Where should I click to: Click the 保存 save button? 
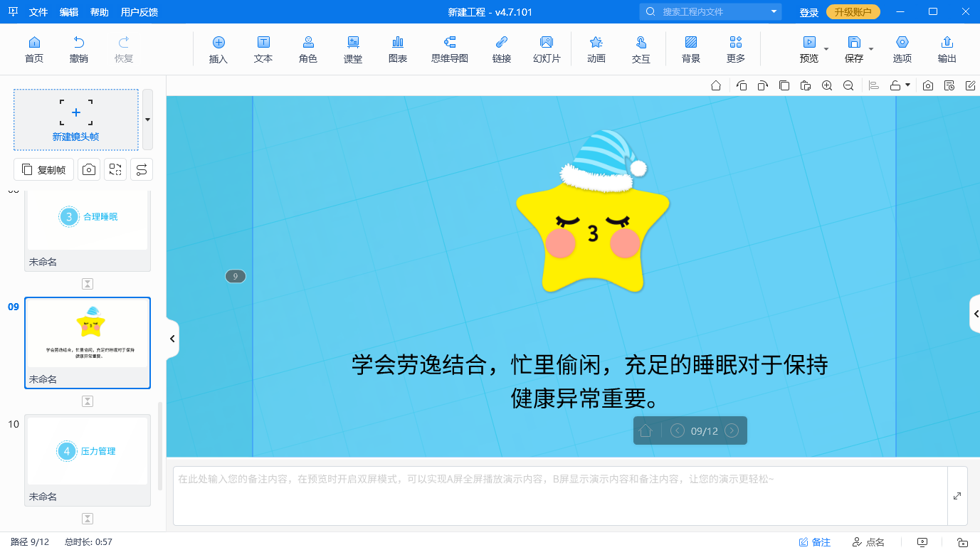tap(854, 49)
